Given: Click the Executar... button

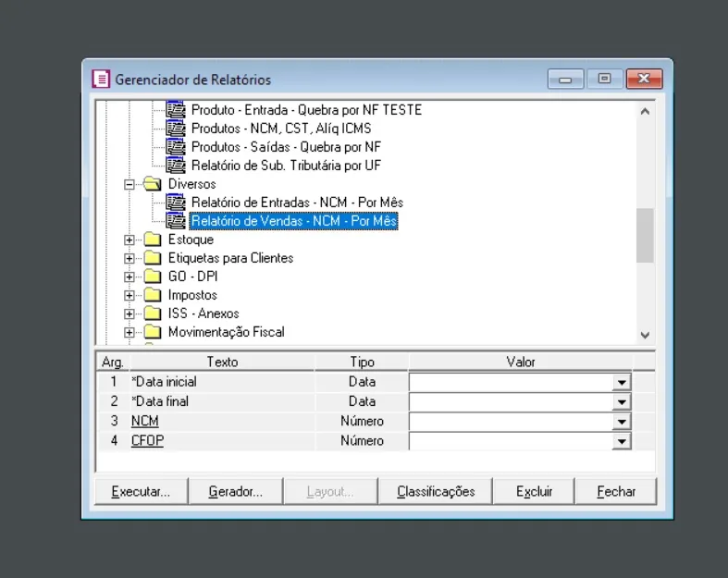Looking at the screenshot, I should (x=142, y=491).
